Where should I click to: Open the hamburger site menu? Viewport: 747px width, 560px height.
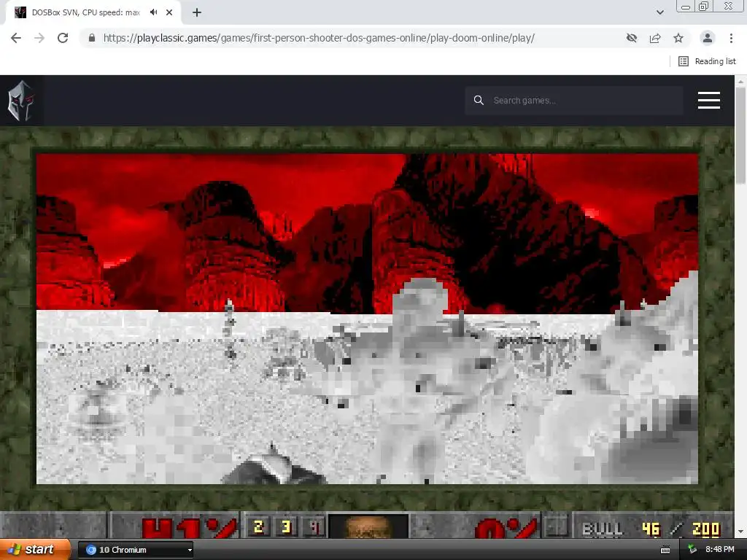click(x=709, y=101)
